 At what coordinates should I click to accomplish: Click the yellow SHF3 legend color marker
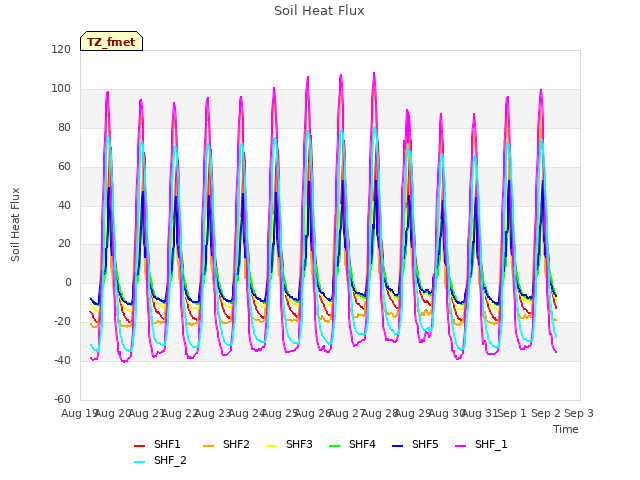pyautogui.click(x=271, y=446)
